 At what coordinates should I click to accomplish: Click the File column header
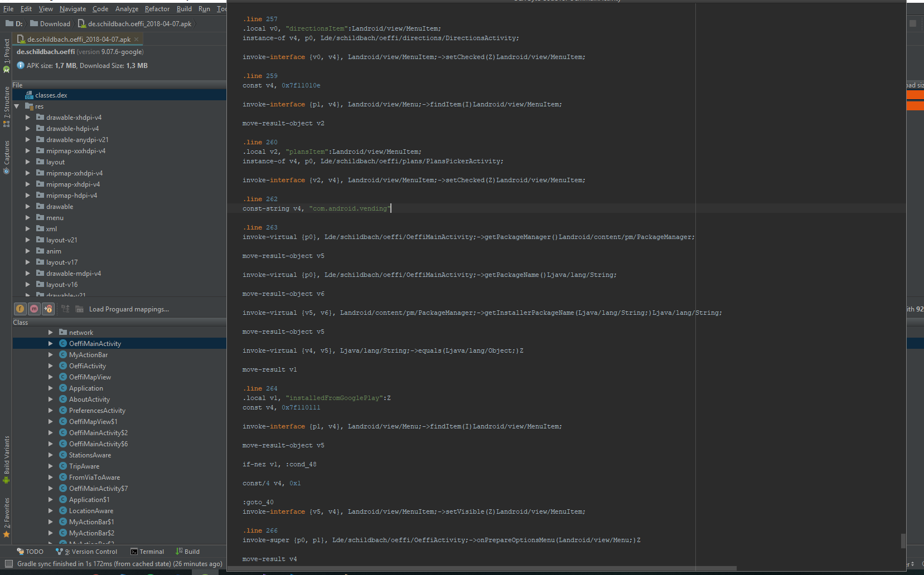point(119,85)
